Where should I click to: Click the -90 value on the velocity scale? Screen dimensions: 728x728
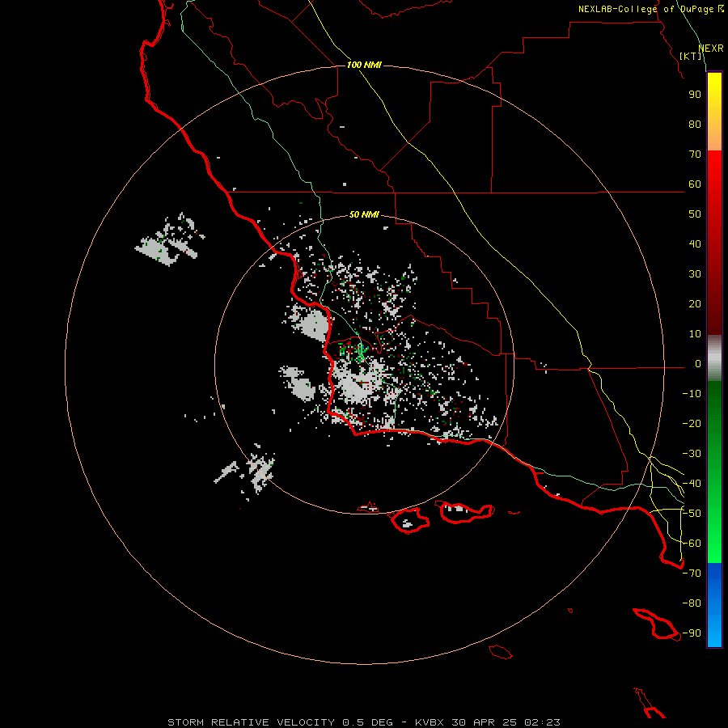point(692,633)
